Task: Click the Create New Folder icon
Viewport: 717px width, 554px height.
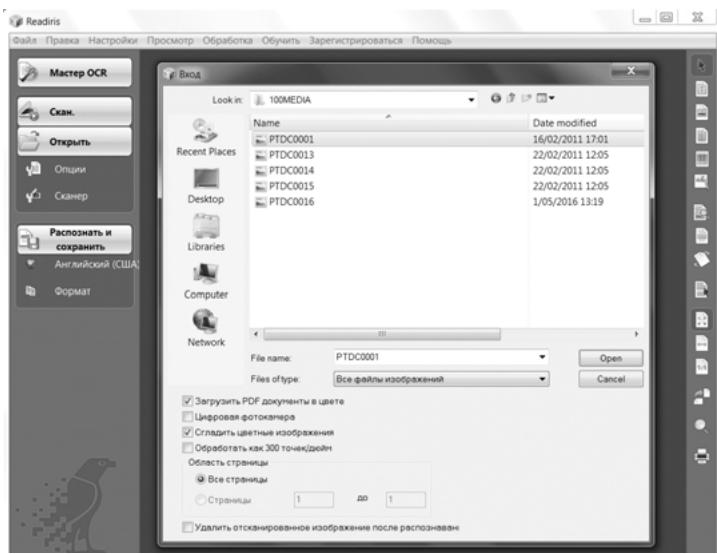Action: 527,98
